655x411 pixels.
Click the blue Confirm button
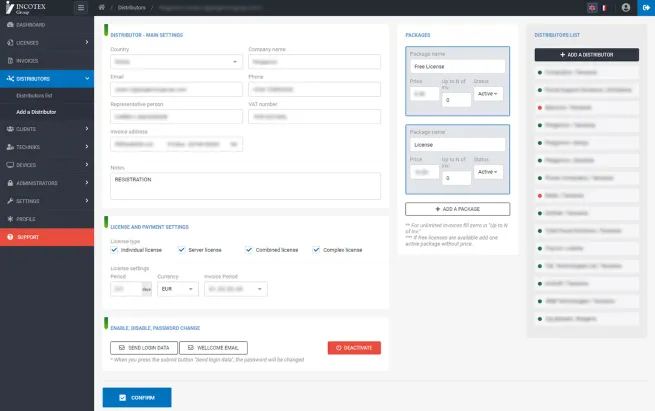(x=137, y=397)
